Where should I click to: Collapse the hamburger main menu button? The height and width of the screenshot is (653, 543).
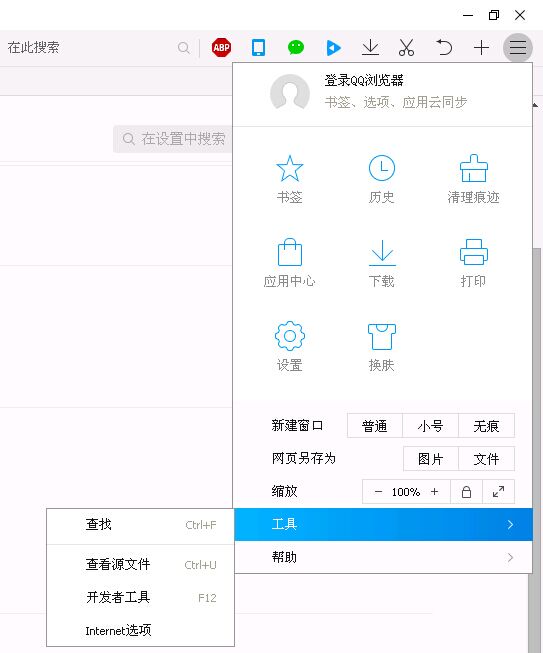518,47
